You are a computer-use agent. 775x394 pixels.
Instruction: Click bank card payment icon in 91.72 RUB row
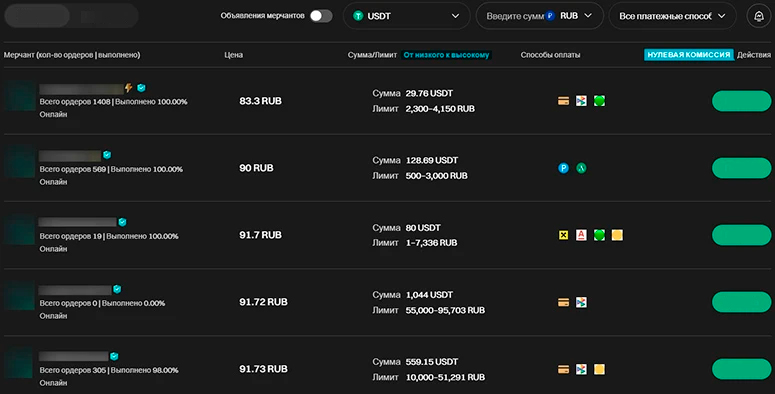point(563,302)
